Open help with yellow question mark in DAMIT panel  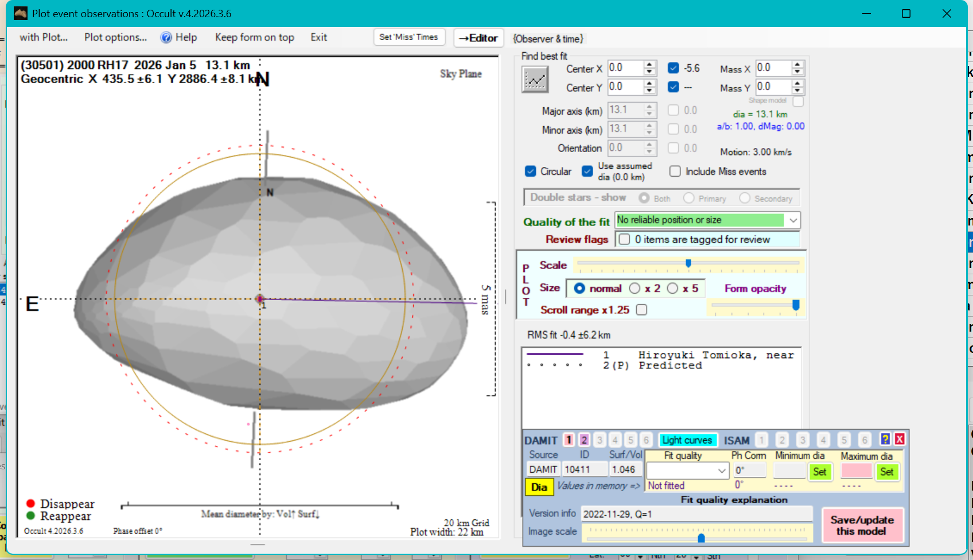[x=885, y=439]
